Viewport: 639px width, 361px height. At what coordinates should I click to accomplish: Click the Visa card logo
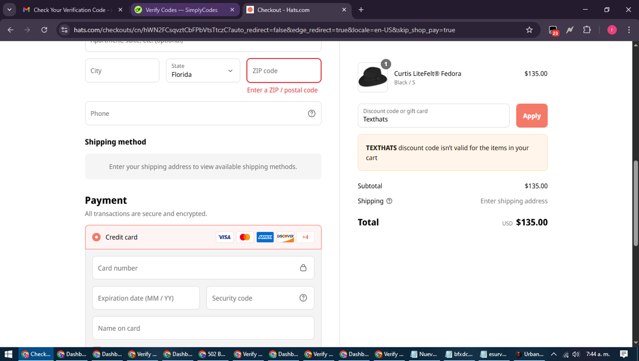point(224,237)
